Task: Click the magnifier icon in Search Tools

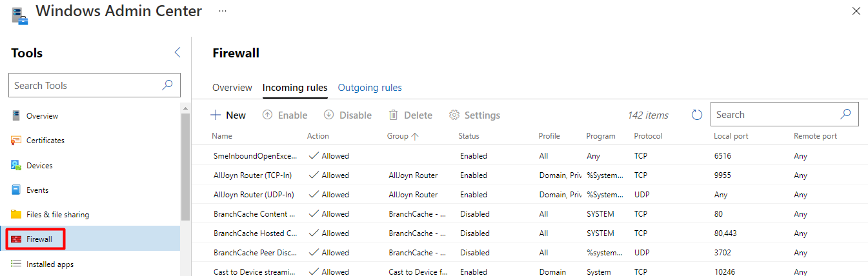Action: tap(167, 85)
